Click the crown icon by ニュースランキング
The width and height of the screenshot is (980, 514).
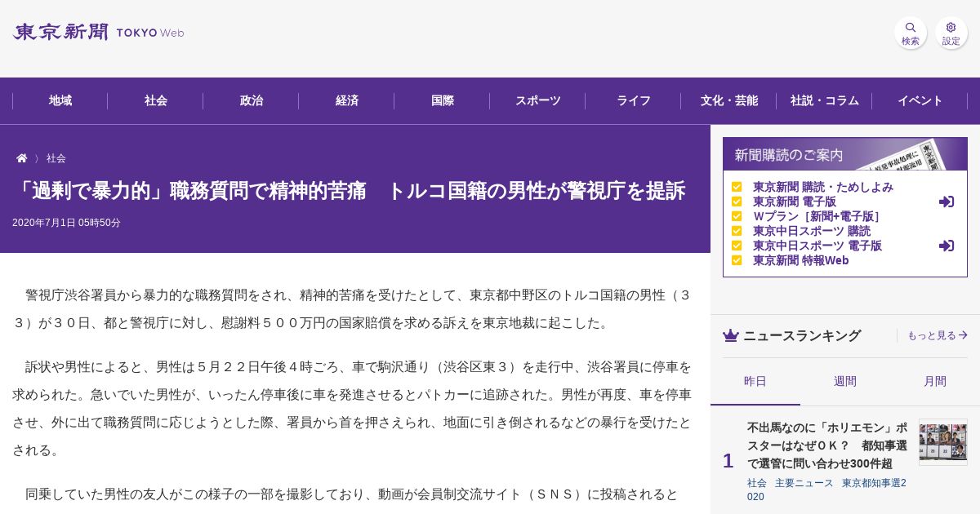pyautogui.click(x=731, y=335)
